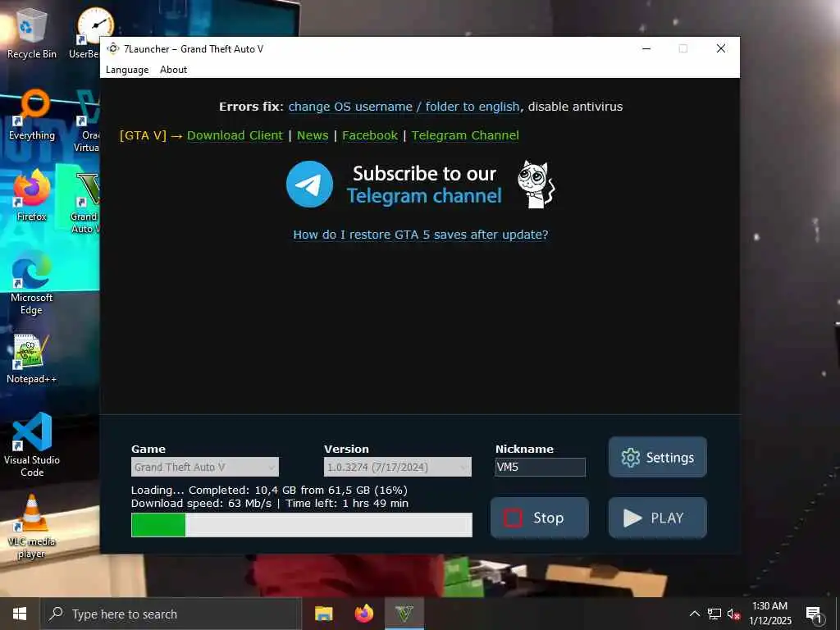The width and height of the screenshot is (840, 630).
Task: Click the gear icon on Settings
Action: pos(631,458)
